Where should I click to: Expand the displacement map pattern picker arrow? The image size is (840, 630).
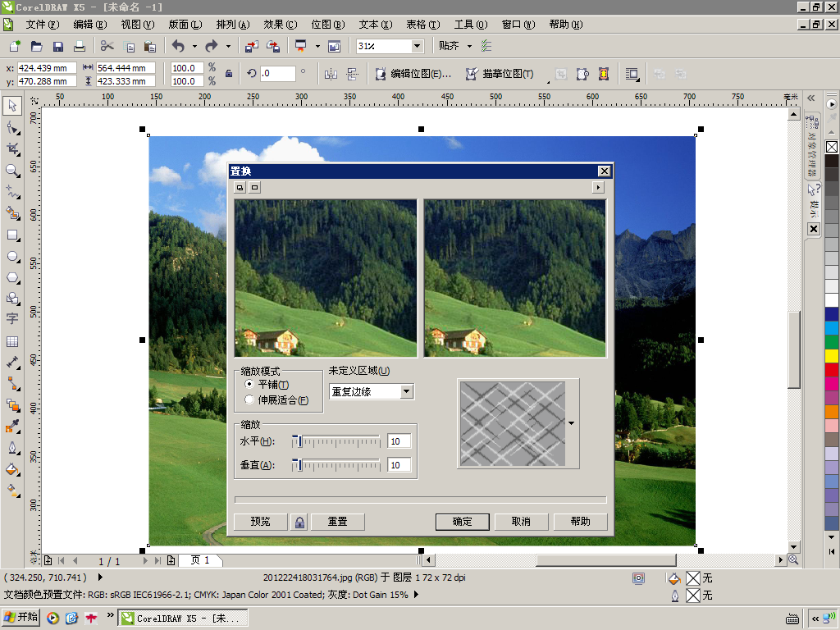pyautogui.click(x=572, y=423)
